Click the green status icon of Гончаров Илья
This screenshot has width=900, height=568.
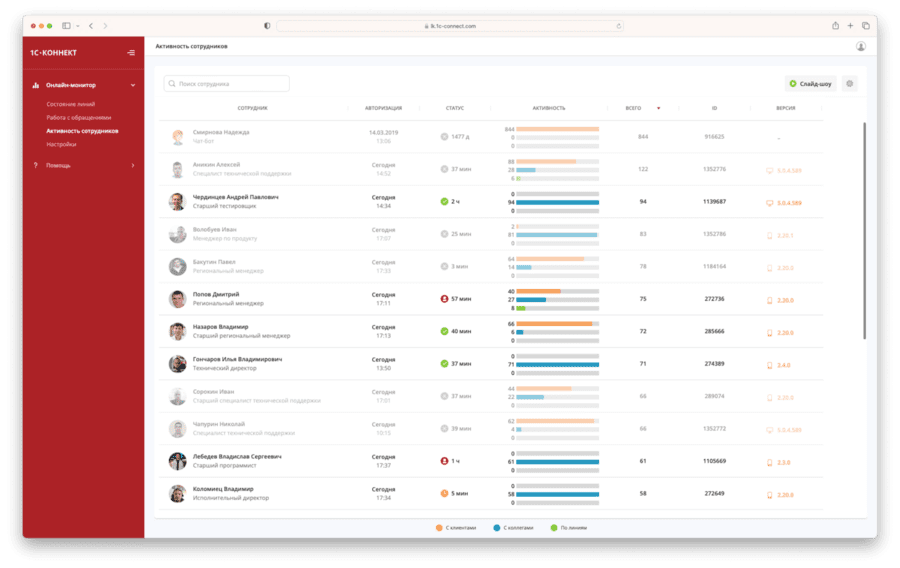point(444,364)
